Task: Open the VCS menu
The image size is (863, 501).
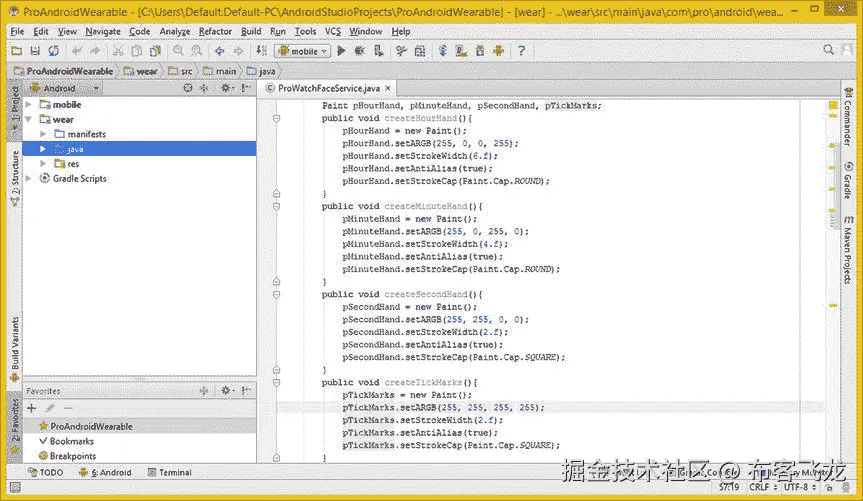Action: click(332, 31)
